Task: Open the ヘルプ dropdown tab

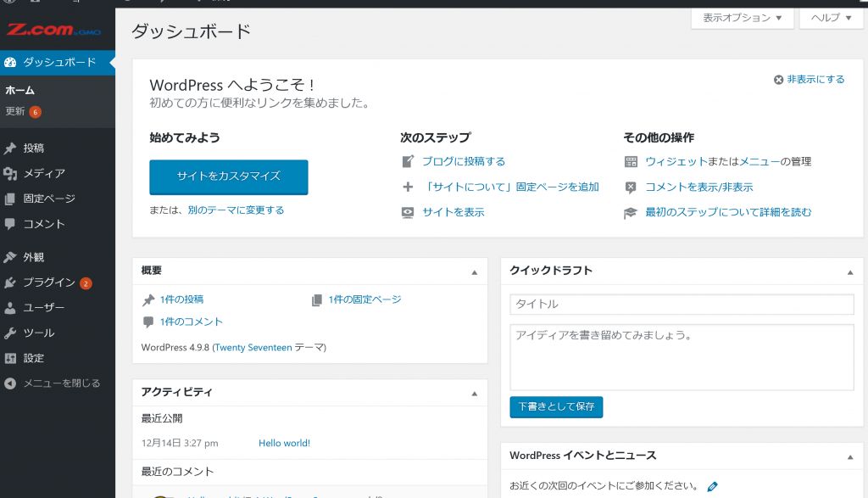Action: coord(831,18)
